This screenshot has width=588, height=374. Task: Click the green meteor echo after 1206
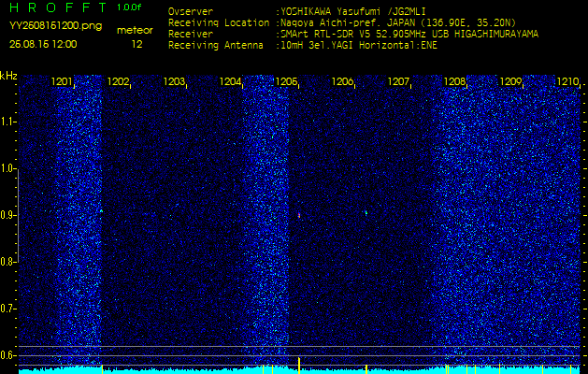[x=366, y=212]
